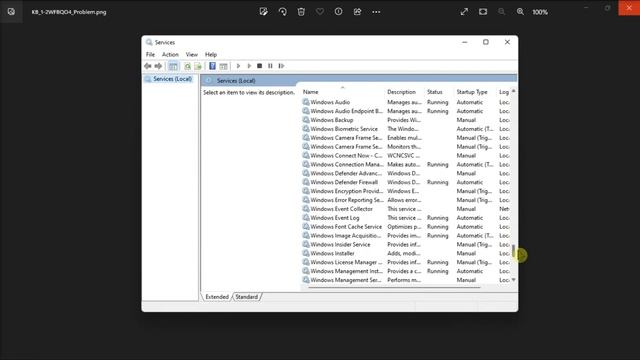Click the Refresh icon in Services toolbar

(x=187, y=66)
